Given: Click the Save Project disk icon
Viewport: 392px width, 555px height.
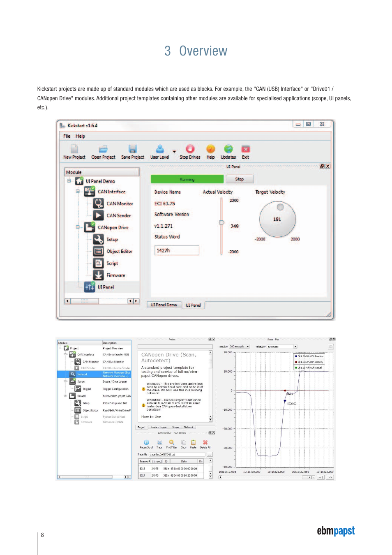Looking at the screenshot, I should [132, 149].
